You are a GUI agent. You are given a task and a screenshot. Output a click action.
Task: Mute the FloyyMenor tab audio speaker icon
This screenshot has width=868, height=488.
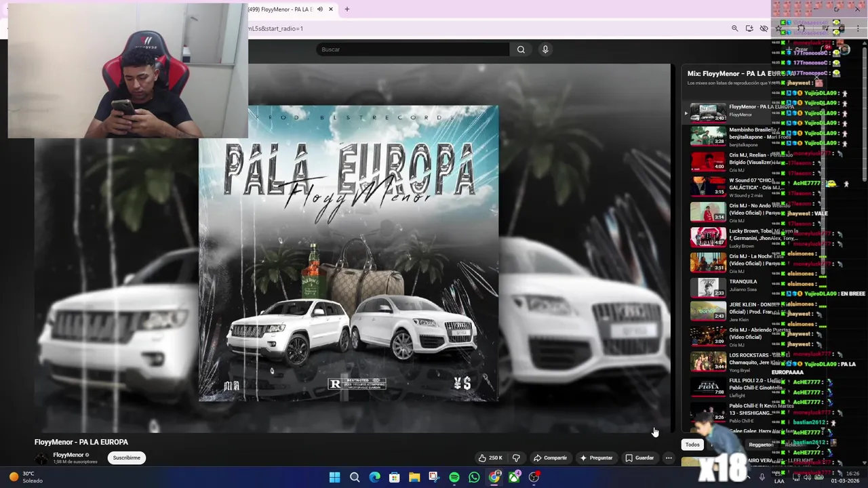[319, 9]
